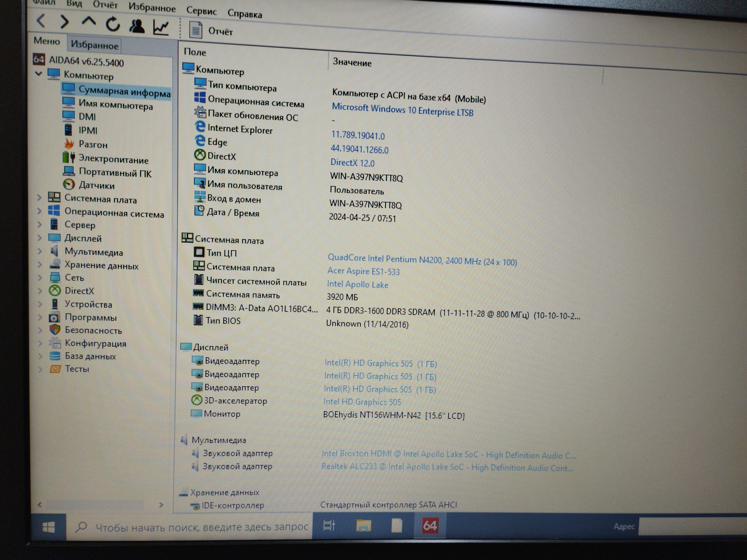
Task: Go up one level with Up arrow
Action: tap(89, 21)
